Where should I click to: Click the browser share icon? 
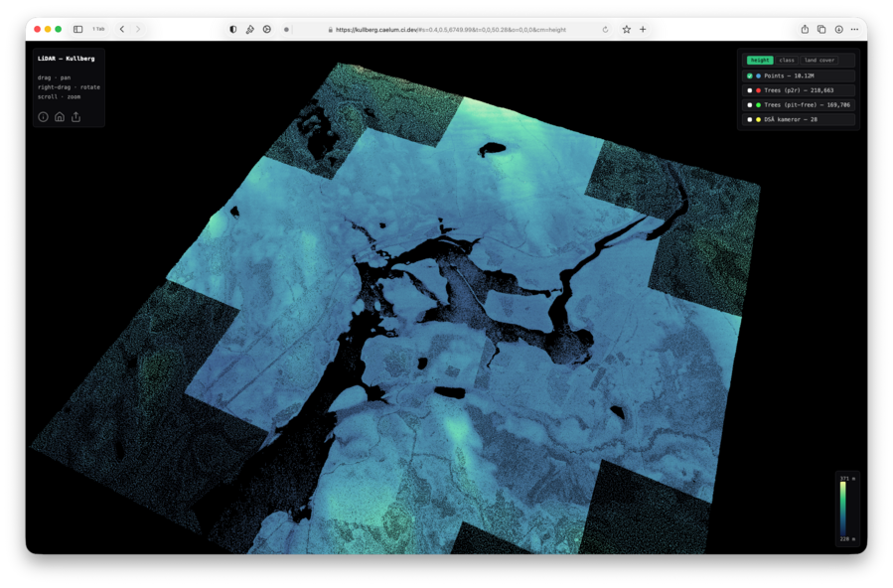pos(805,30)
